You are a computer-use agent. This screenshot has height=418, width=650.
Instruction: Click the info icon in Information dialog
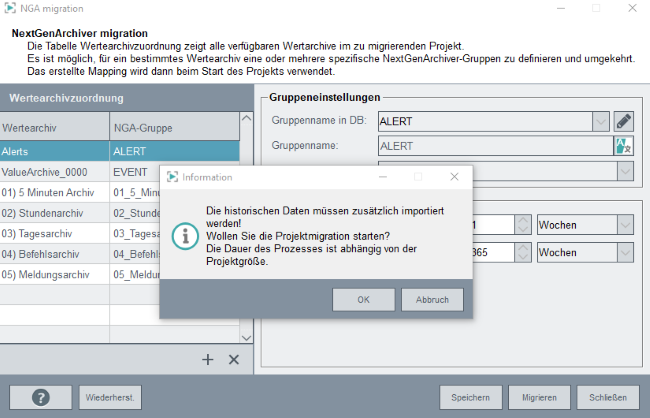(x=185, y=236)
